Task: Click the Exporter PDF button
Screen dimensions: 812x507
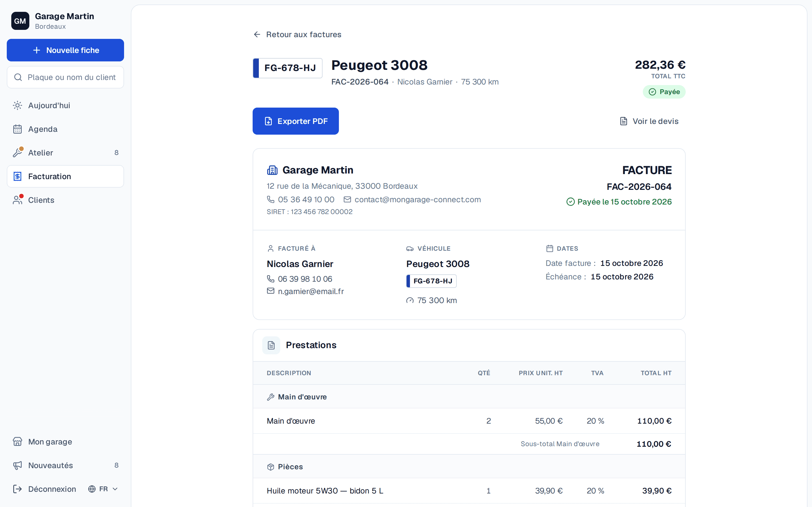Action: coord(295,121)
